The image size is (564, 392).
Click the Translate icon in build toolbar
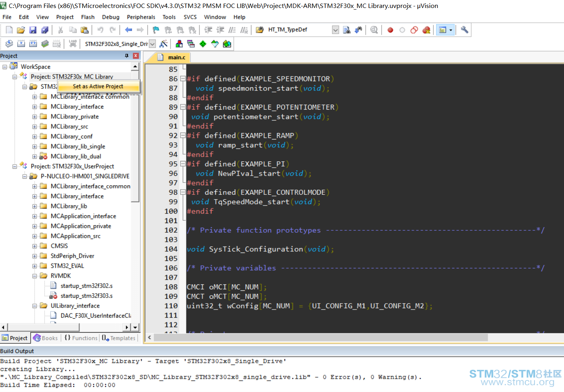(9, 44)
